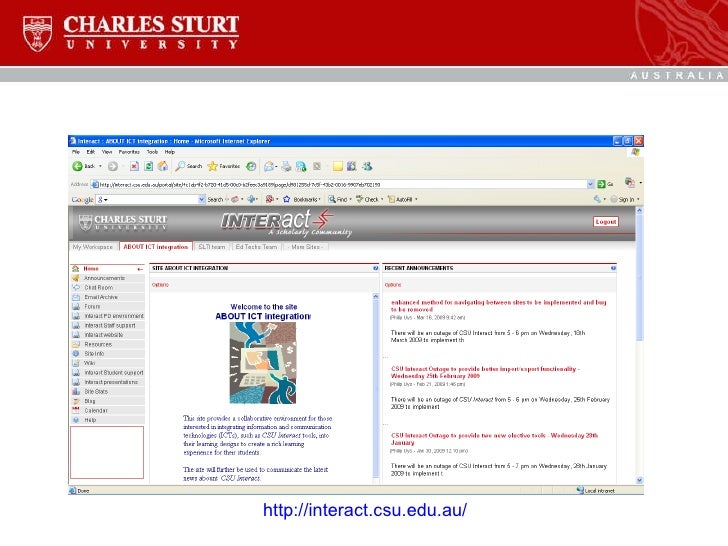This screenshot has width=728, height=546.
Task: Open Chat Room in sidebar
Action: [x=107, y=288]
